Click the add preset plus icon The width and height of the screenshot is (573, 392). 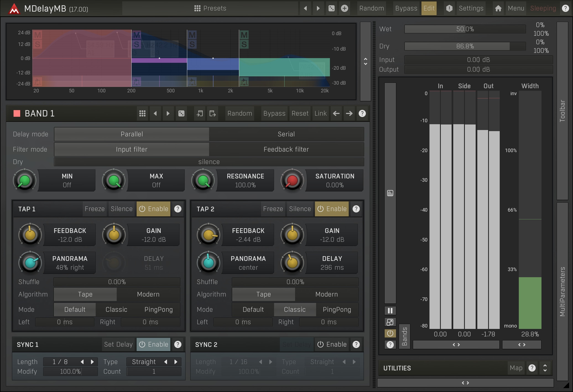tap(344, 8)
